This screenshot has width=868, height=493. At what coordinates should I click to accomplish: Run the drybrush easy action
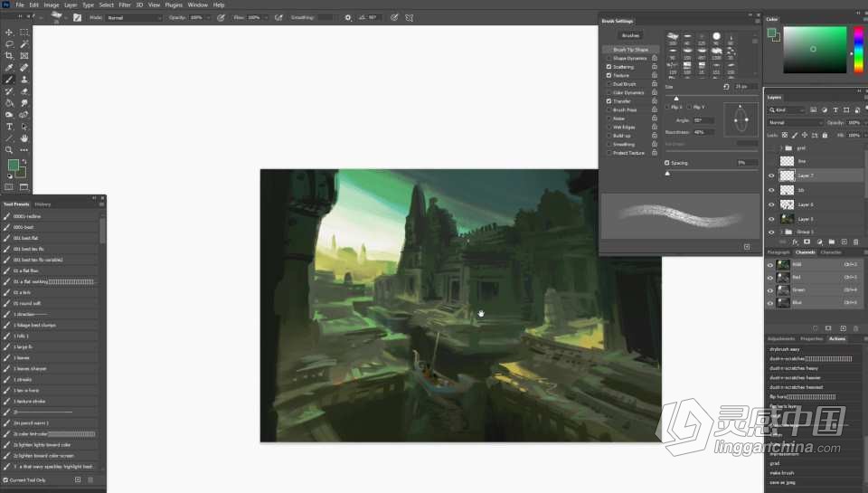click(x=785, y=349)
